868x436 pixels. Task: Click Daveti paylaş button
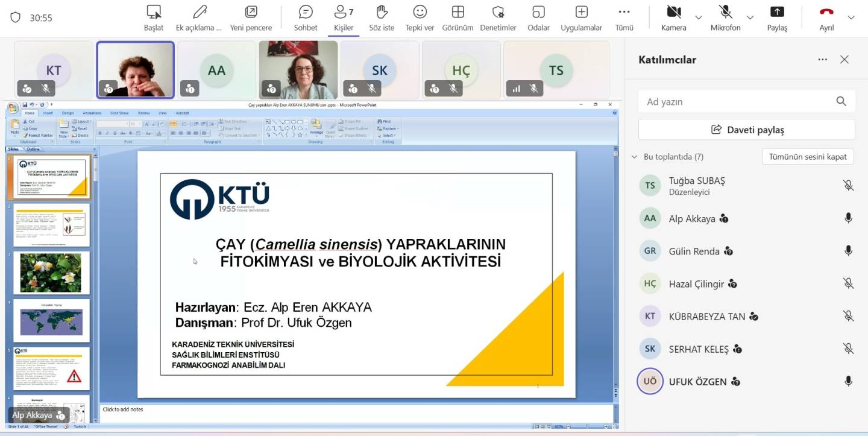pos(746,129)
